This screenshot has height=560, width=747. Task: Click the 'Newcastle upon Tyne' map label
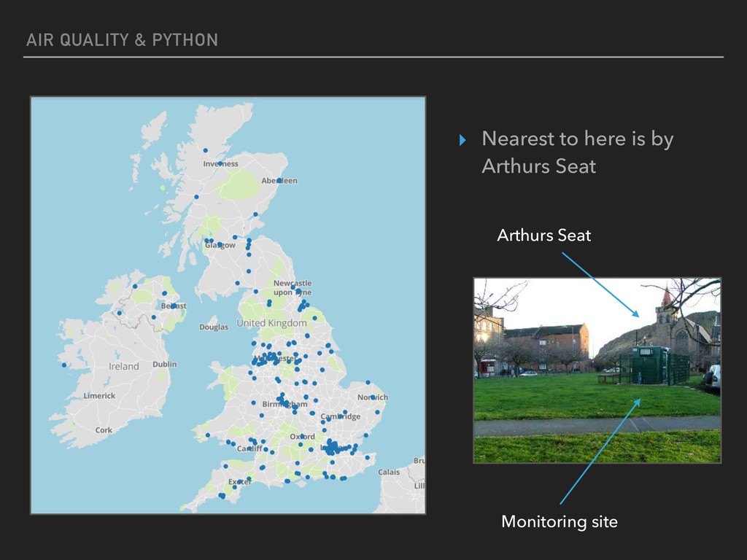[293, 287]
